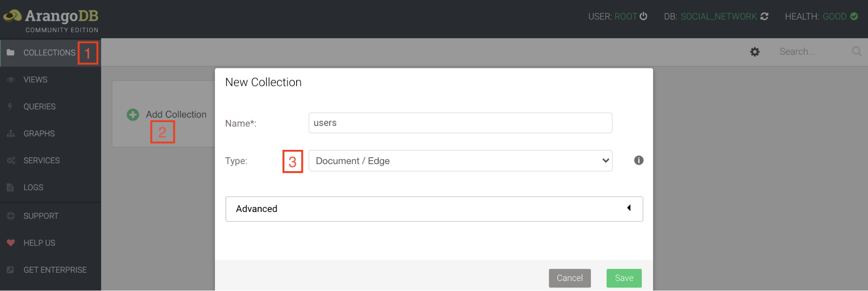The image size is (868, 291).
Task: Click the ArangoDB avocado logo
Action: (12, 16)
